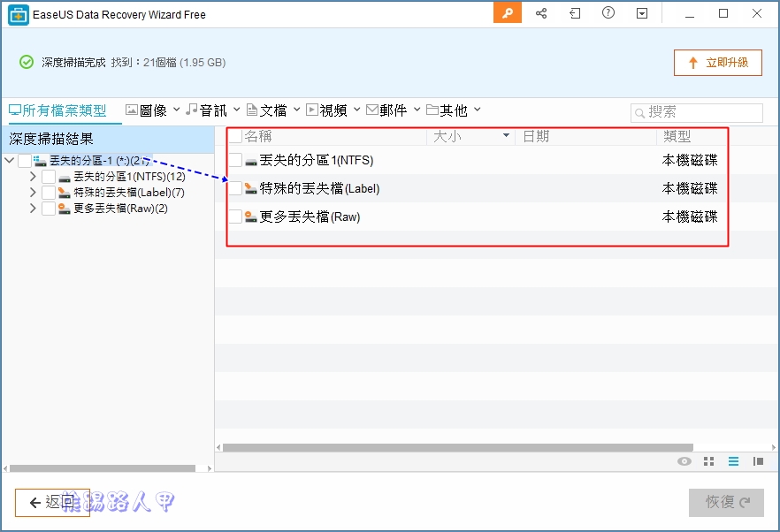Filter by 文檔 file type
Viewport: 780px width, 532px height.
point(267,110)
